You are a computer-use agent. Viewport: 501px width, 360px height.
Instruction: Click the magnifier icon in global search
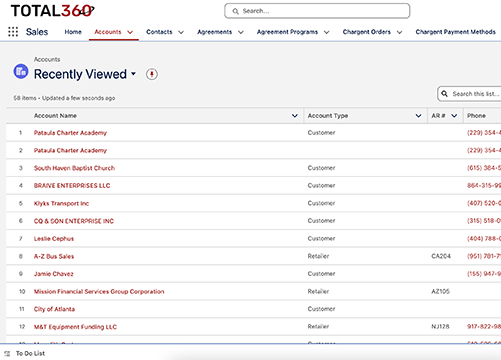coord(236,11)
